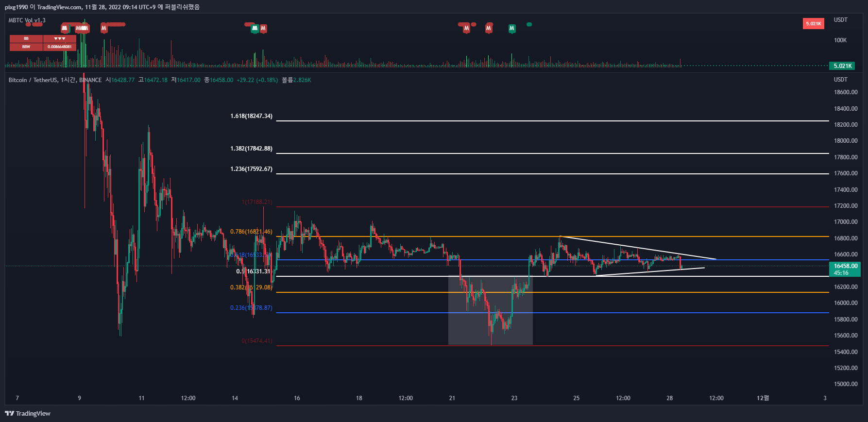This screenshot has width=868, height=422.
Task: Click the 0.0086648081 BBW value cell
Action: [x=60, y=47]
